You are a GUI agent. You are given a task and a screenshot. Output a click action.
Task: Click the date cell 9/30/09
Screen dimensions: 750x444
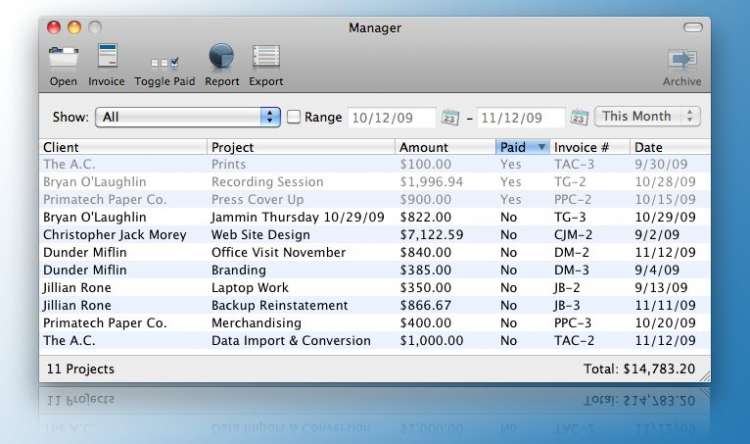[x=661, y=164]
